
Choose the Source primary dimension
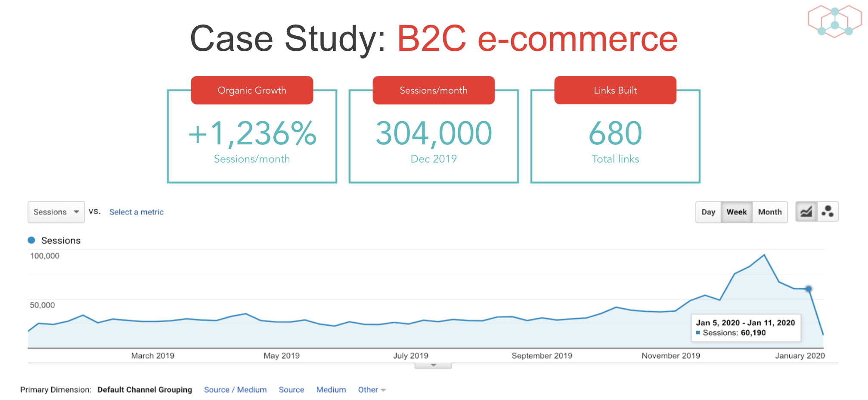(291, 390)
